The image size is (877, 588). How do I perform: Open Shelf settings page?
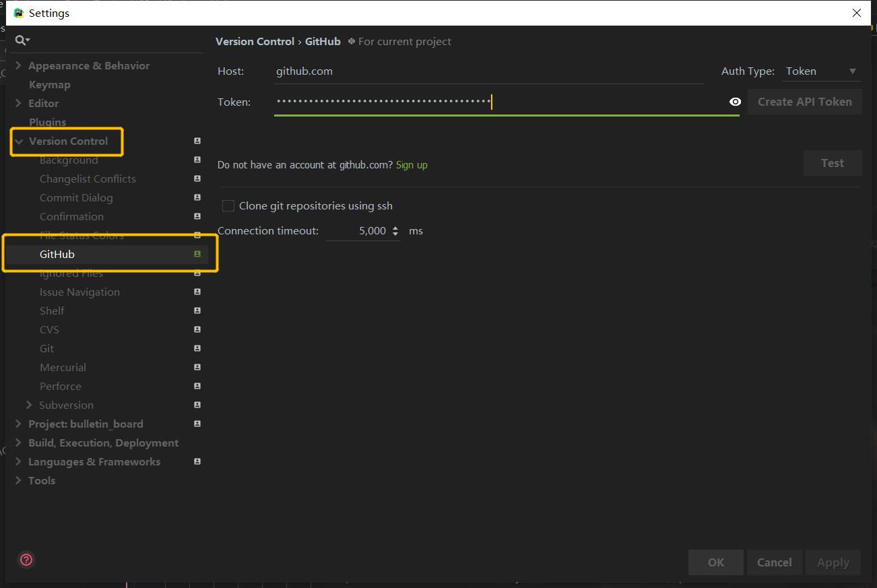pos(52,311)
